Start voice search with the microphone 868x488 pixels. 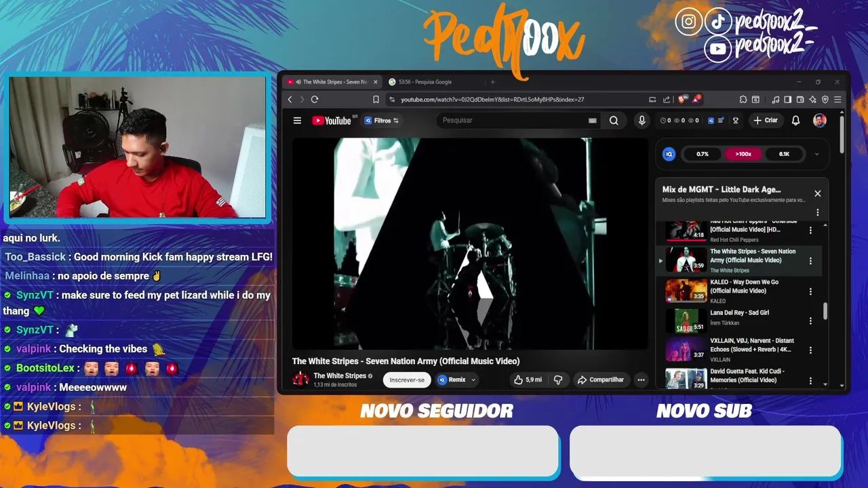642,120
